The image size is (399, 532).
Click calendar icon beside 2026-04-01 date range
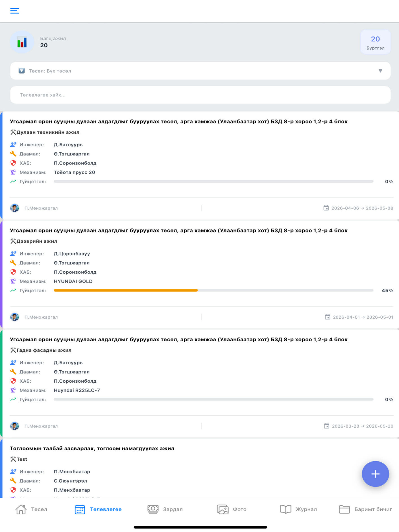(x=327, y=317)
